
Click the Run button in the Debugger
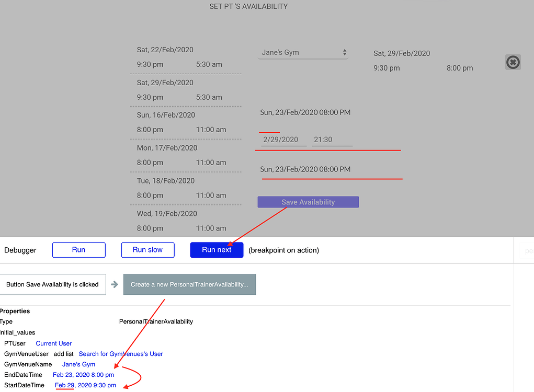[x=78, y=250]
